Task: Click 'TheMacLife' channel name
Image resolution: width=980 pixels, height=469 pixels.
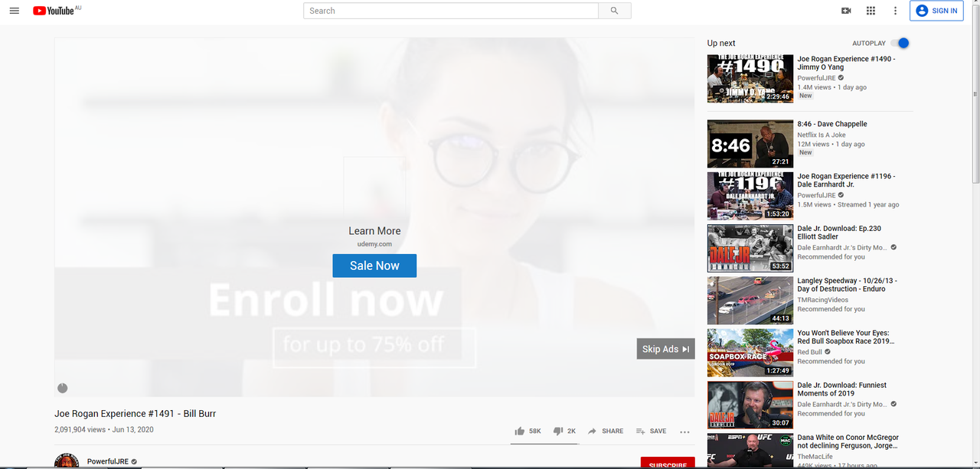Action: pyautogui.click(x=815, y=456)
